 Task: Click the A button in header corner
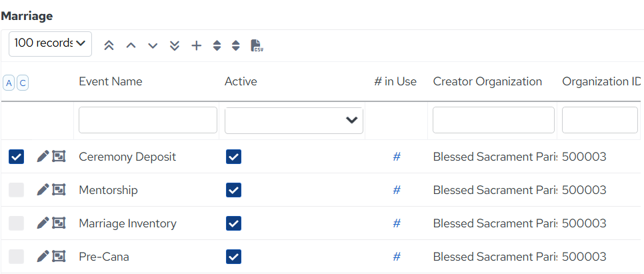tap(9, 83)
